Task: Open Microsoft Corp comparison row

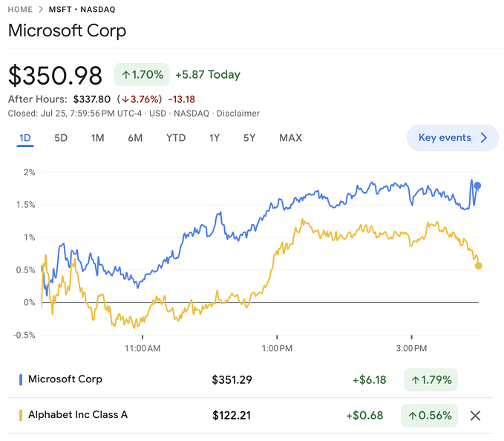Action: point(65,379)
